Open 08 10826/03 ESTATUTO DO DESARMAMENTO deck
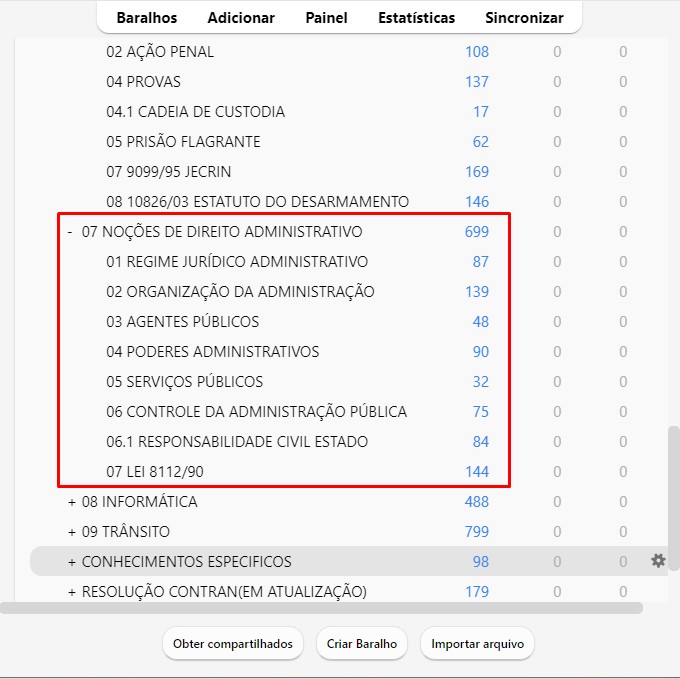This screenshot has width=680, height=679. (x=257, y=202)
